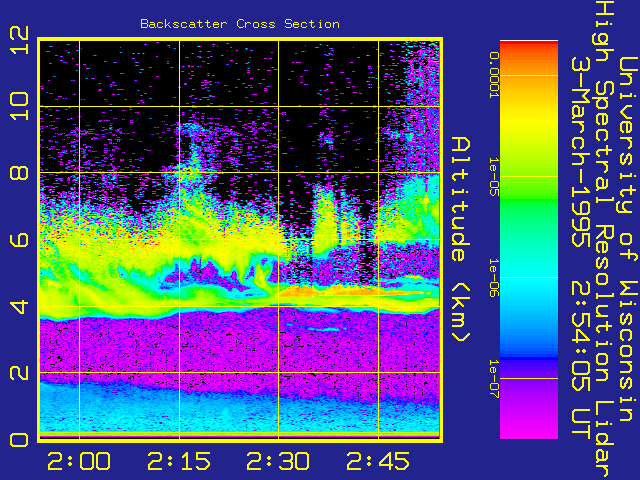
Task: Click the 2:30 time axis label
Action: point(278,461)
